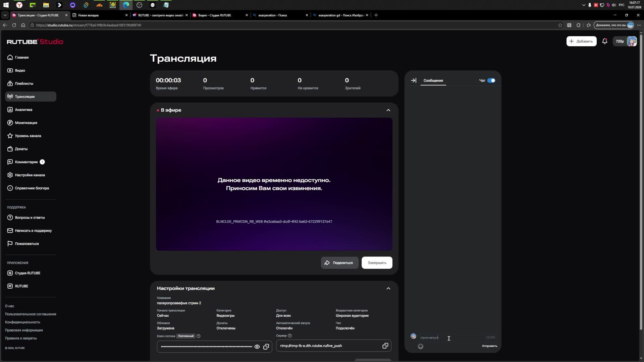The image size is (644, 362).
Task: Click the Постоянный key badge
Action: (x=185, y=336)
